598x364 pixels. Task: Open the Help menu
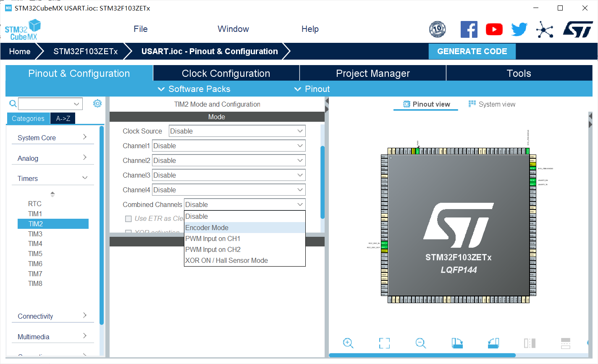[310, 29]
